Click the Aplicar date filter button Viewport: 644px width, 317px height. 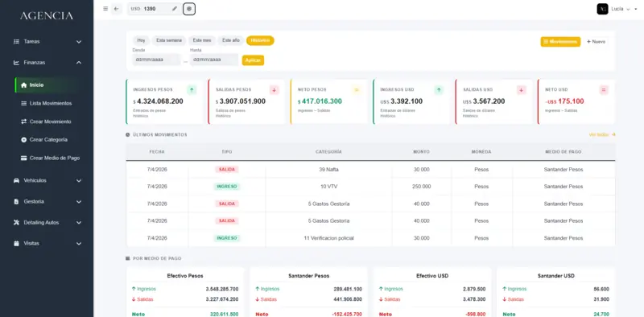[253, 60]
